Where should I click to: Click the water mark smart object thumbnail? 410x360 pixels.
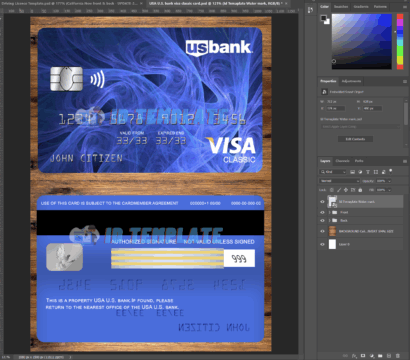click(332, 202)
